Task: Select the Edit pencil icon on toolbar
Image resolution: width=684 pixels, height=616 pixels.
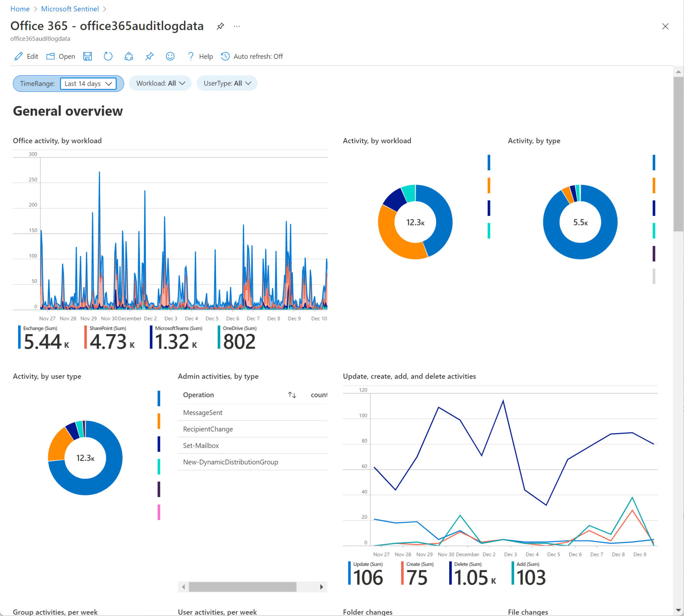Action: click(19, 56)
